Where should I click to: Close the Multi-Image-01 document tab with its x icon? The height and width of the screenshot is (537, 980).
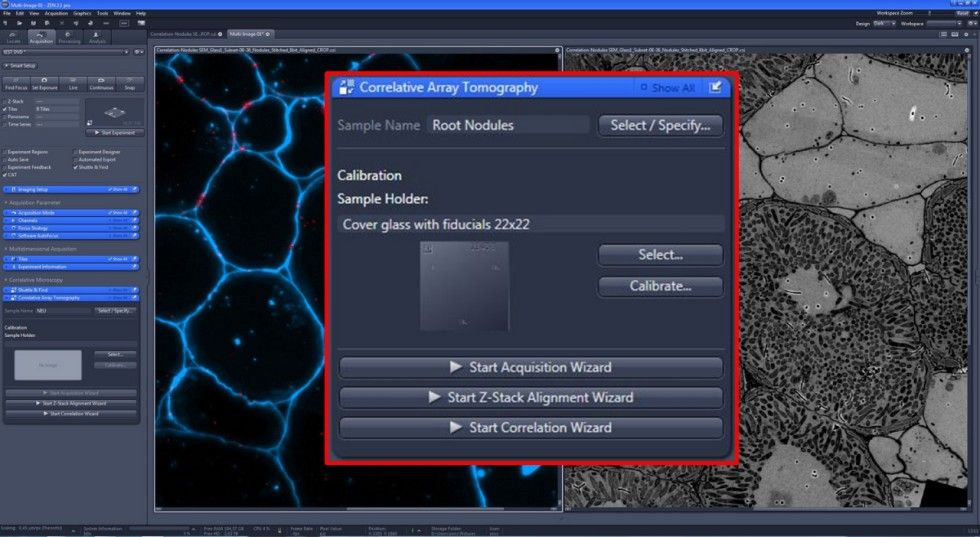(x=268, y=34)
